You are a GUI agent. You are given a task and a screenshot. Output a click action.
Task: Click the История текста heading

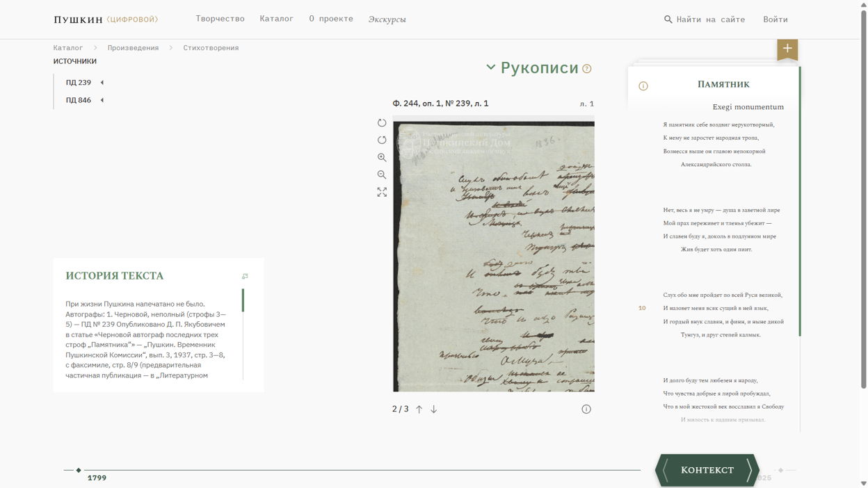point(115,276)
